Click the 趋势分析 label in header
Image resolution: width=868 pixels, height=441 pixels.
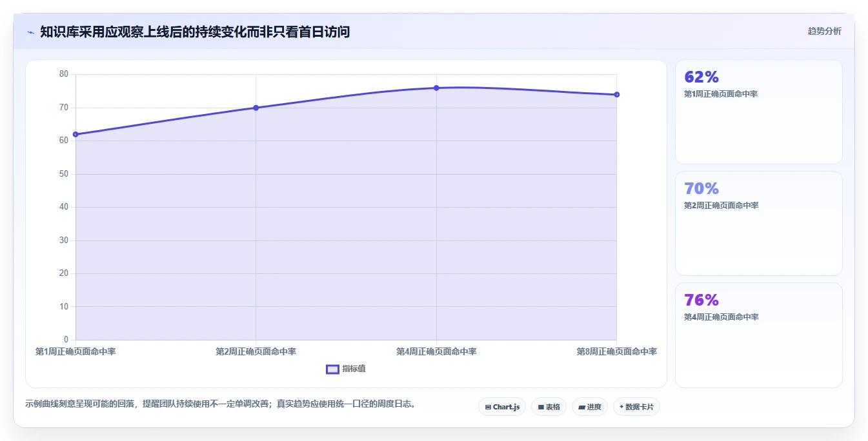point(824,31)
